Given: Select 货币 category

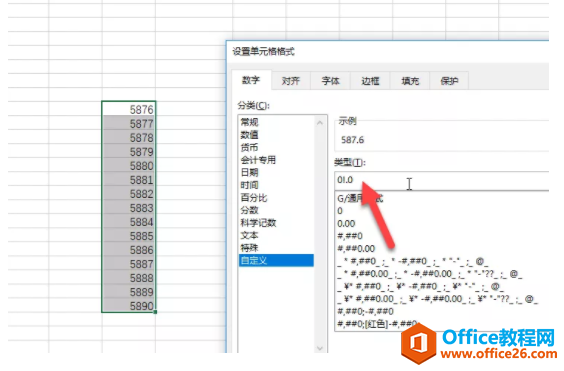Looking at the screenshot, I should [x=276, y=148].
